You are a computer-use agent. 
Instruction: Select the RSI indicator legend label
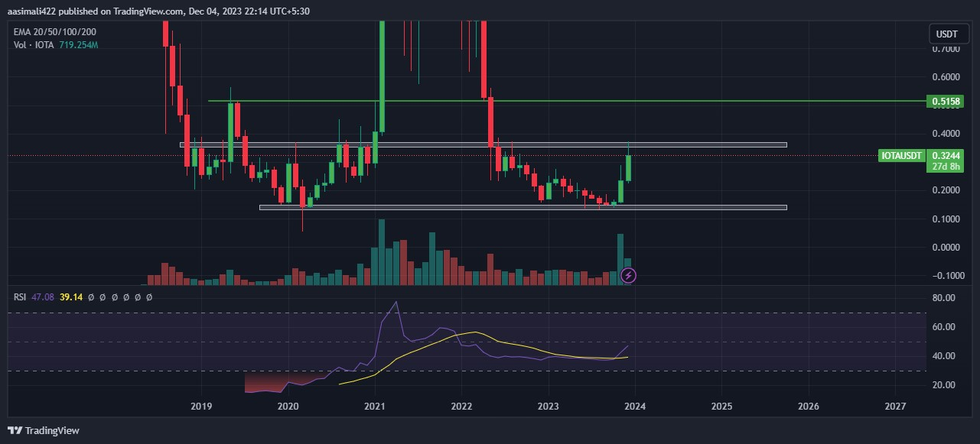pos(18,296)
